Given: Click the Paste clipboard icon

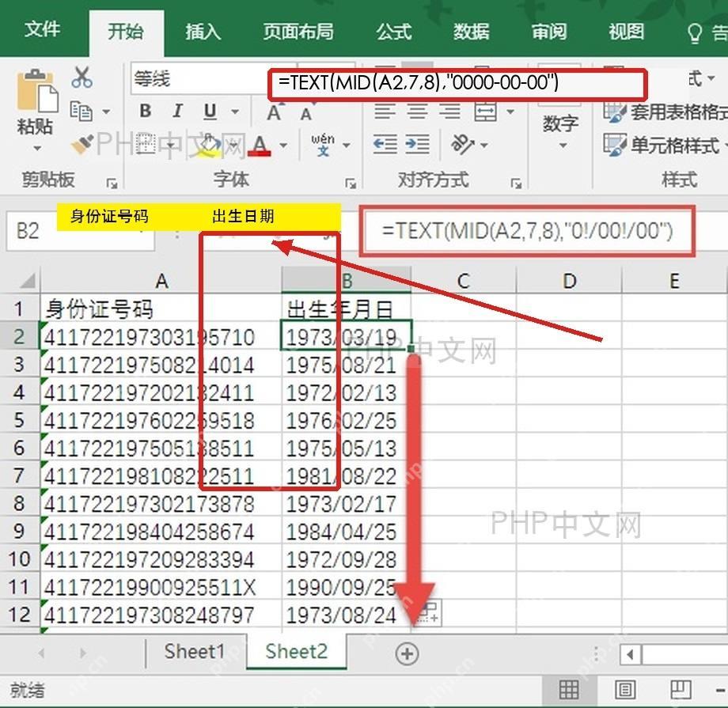Looking at the screenshot, I should (x=37, y=92).
